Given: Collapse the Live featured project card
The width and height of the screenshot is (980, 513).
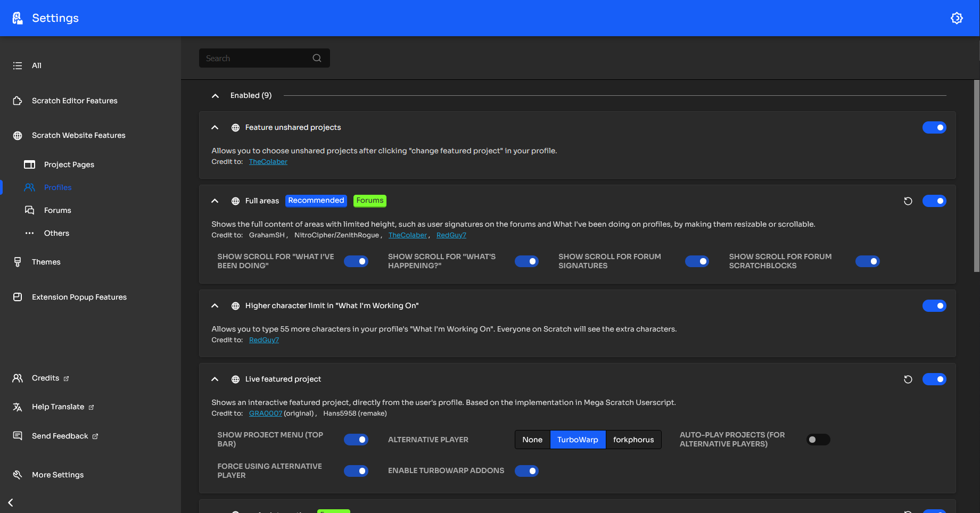Looking at the screenshot, I should [215, 379].
